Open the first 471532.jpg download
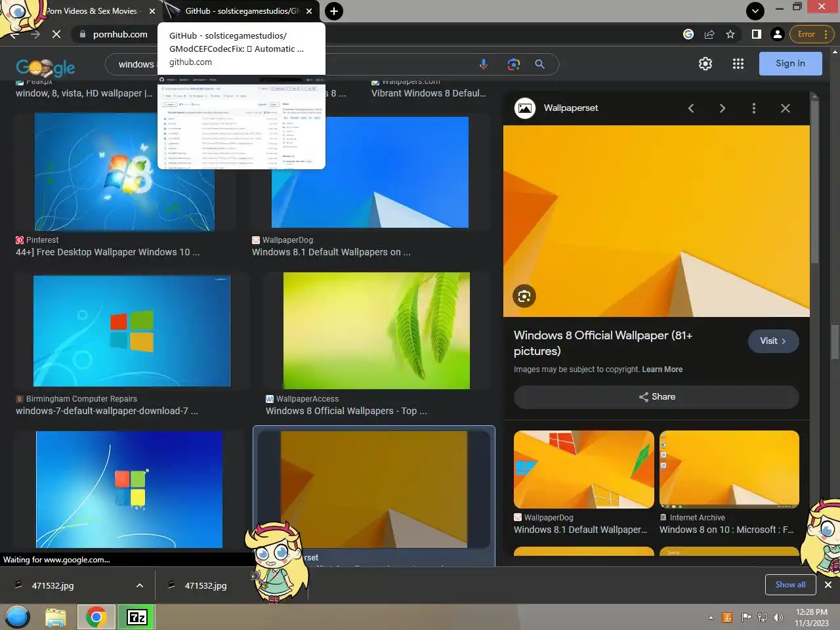Image resolution: width=840 pixels, height=630 pixels. coord(52,585)
